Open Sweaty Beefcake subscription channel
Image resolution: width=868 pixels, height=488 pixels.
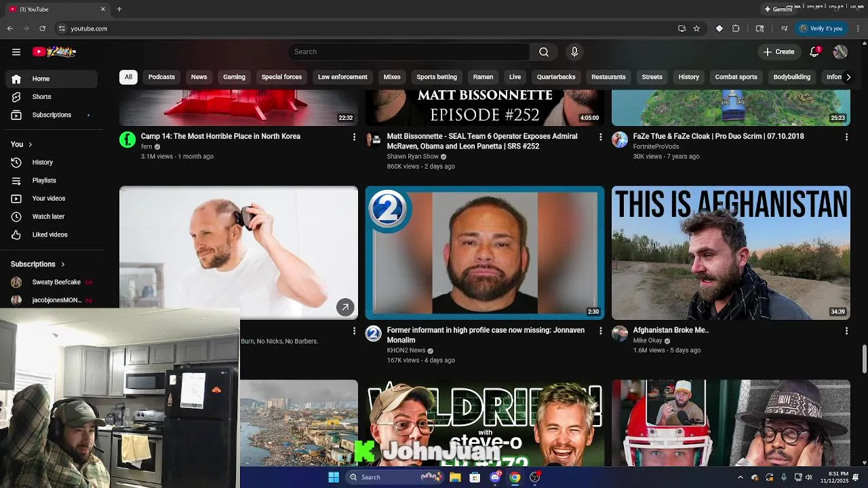pyautogui.click(x=52, y=282)
